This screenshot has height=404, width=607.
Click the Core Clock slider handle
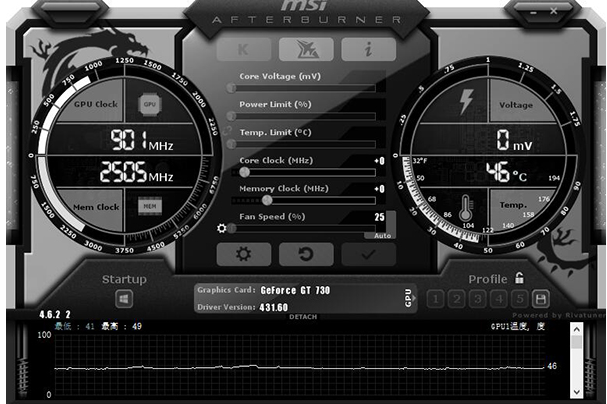pos(244,172)
